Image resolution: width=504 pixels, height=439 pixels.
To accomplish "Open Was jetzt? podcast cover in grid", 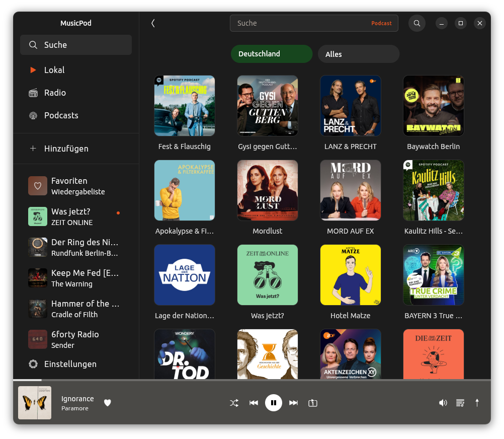I will point(268,275).
